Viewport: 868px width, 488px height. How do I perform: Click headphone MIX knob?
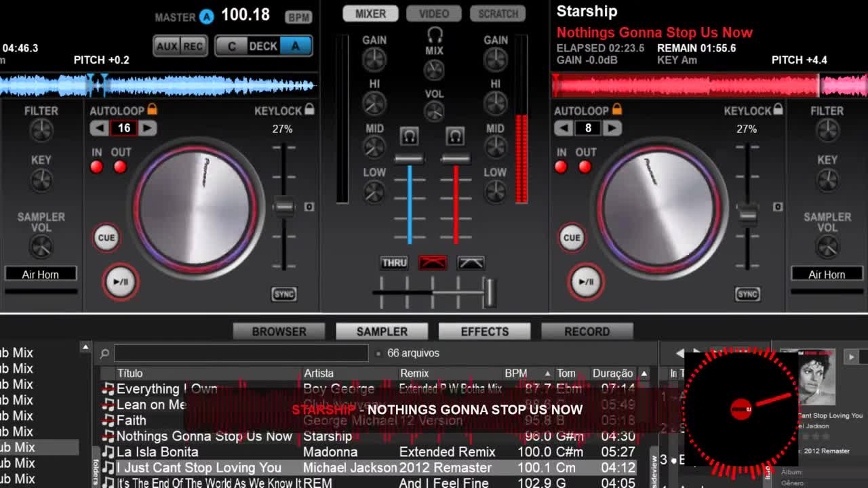click(434, 69)
